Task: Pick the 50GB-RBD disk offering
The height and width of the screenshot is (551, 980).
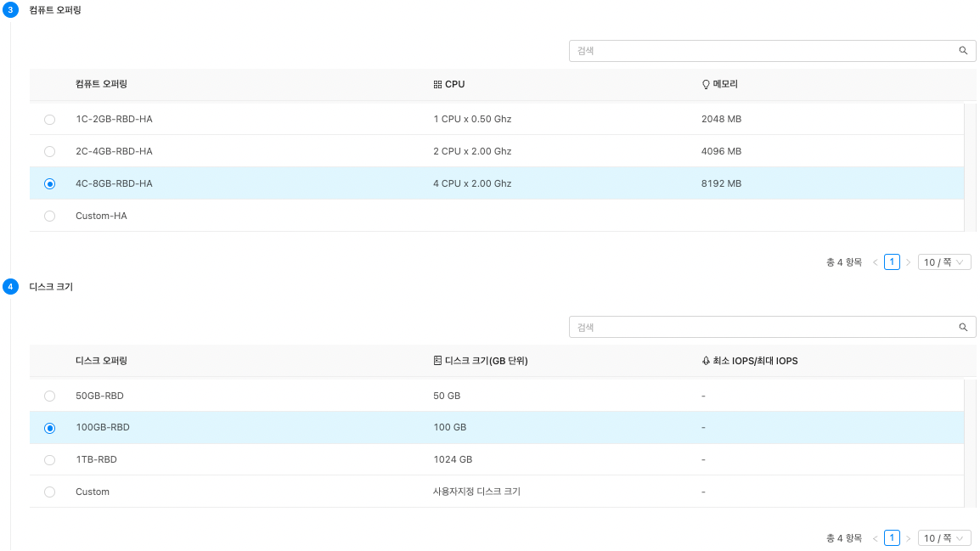Action: coord(49,396)
